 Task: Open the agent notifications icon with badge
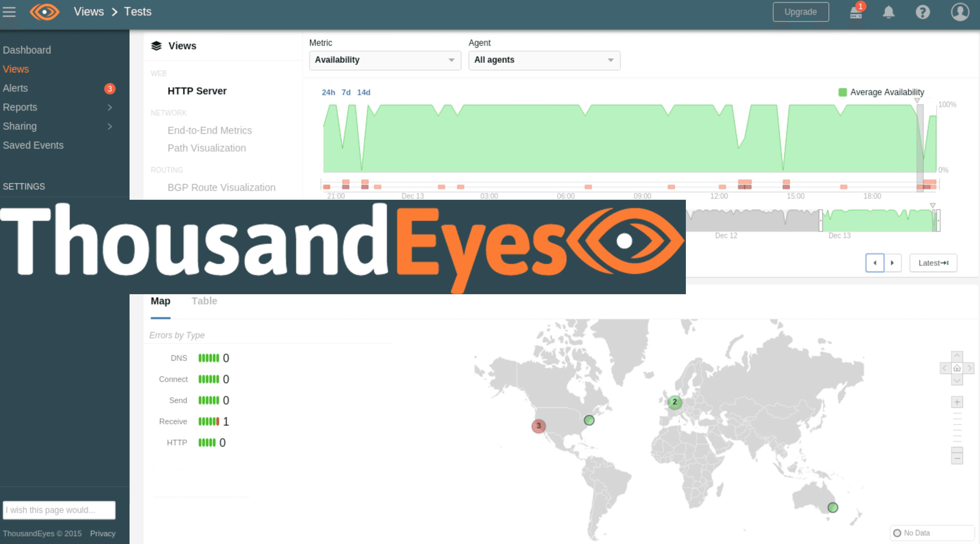856,13
